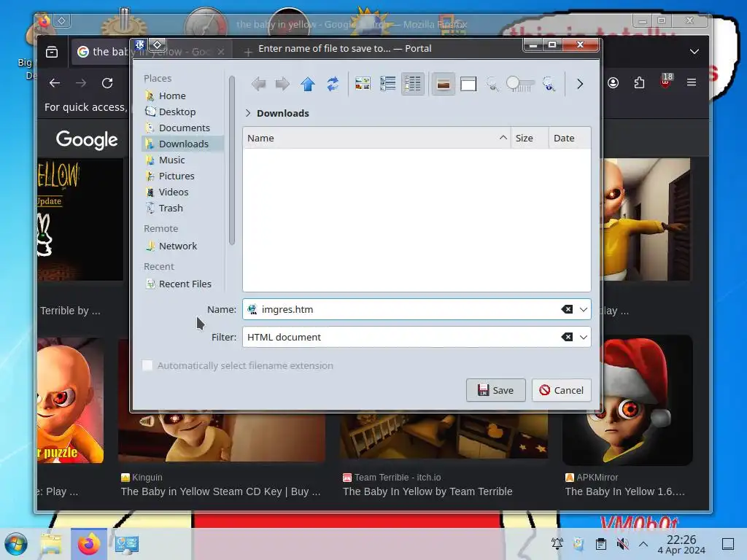Open Firefox hamburger application menu
747x560 pixels.
[692, 83]
